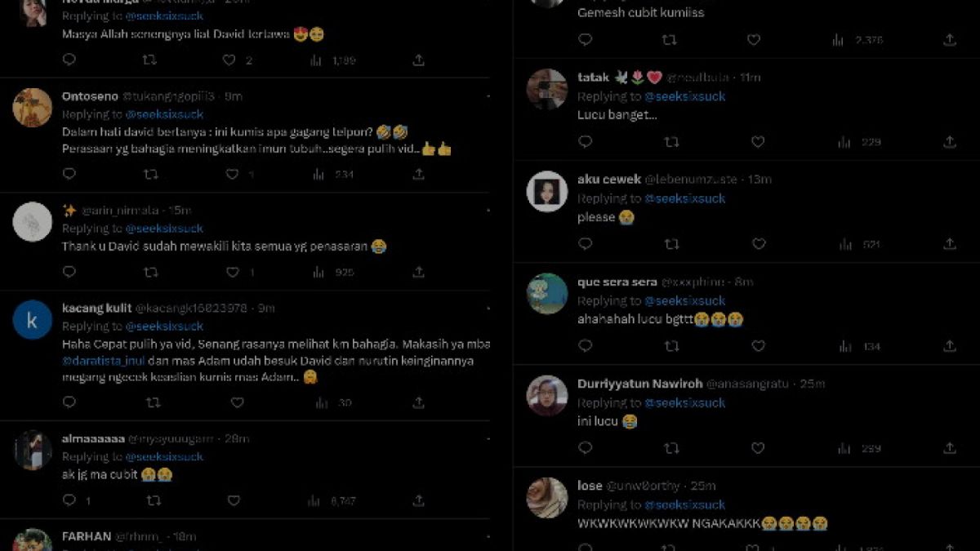
Task: Share the tweet by aku cewek
Action: click(950, 244)
